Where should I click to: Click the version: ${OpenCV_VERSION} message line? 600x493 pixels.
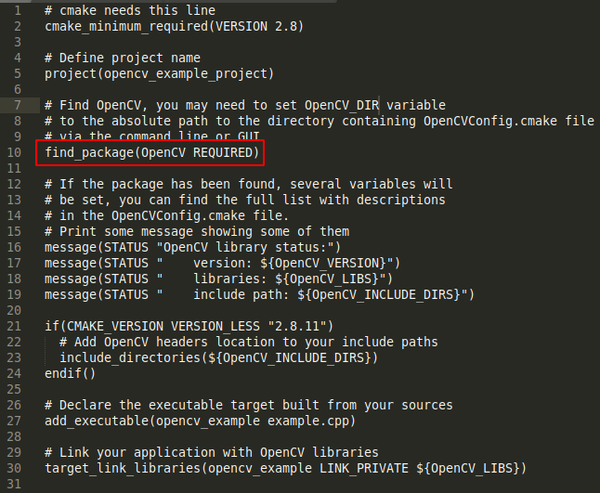(x=222, y=263)
